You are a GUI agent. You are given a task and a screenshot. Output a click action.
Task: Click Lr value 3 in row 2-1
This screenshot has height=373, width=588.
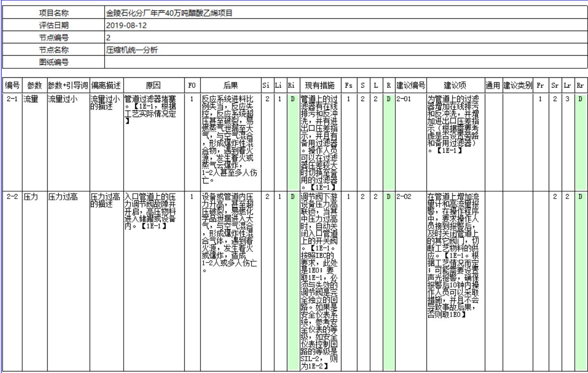[x=568, y=142]
